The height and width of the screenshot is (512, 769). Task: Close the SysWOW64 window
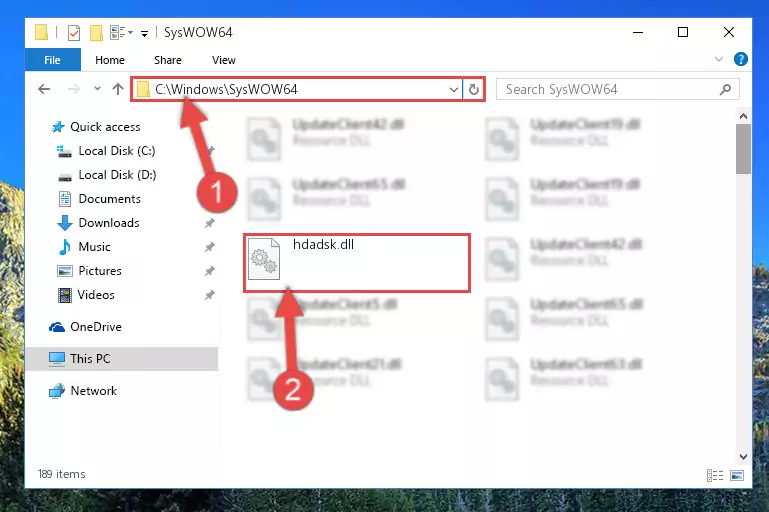729,32
